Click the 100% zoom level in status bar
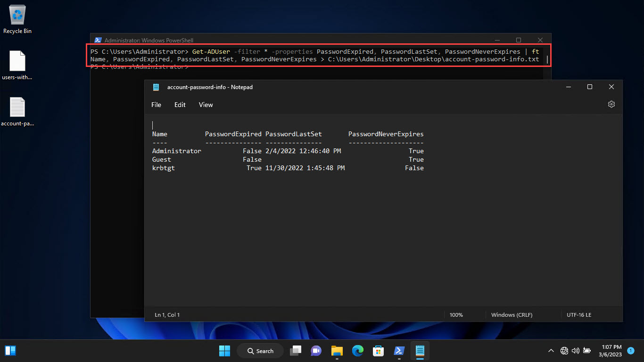Image resolution: width=644 pixels, height=362 pixels. coord(456,315)
